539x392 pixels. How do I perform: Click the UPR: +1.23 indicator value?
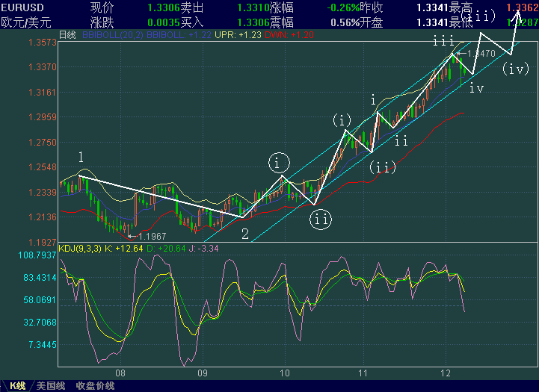[238, 35]
